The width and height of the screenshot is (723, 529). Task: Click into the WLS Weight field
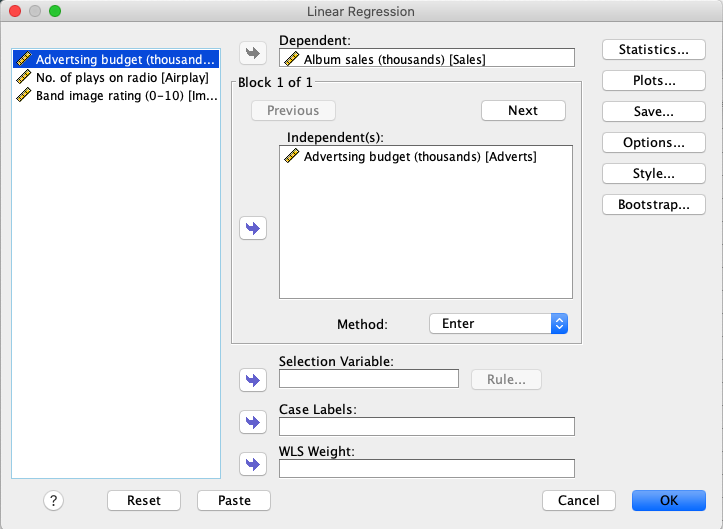click(x=427, y=469)
